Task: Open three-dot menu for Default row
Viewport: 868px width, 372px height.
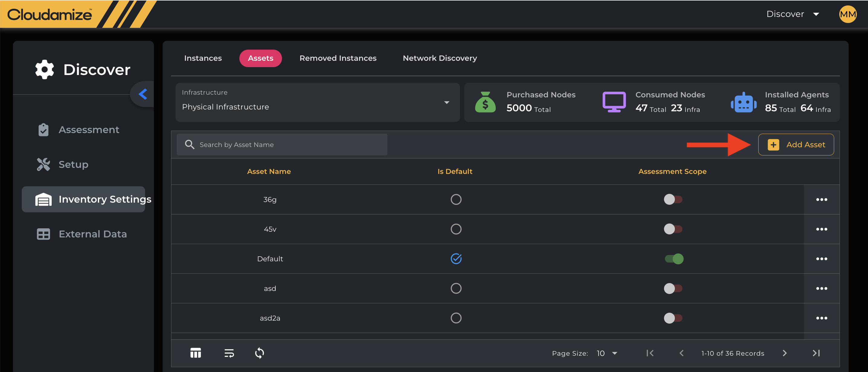Action: [821, 259]
